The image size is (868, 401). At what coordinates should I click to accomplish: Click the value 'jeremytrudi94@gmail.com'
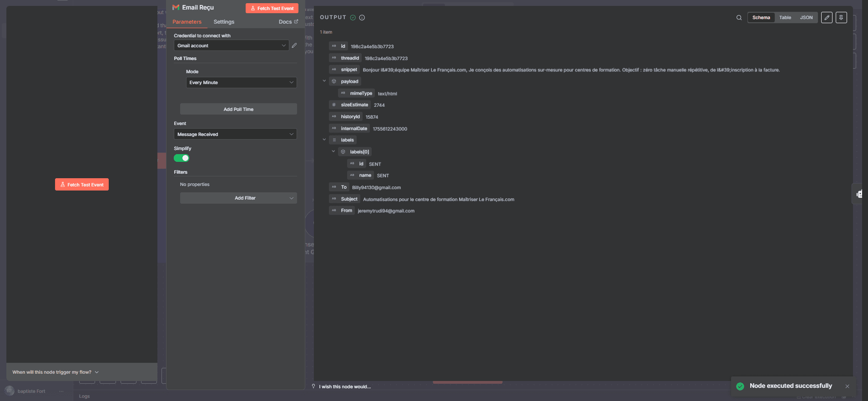coord(386,211)
